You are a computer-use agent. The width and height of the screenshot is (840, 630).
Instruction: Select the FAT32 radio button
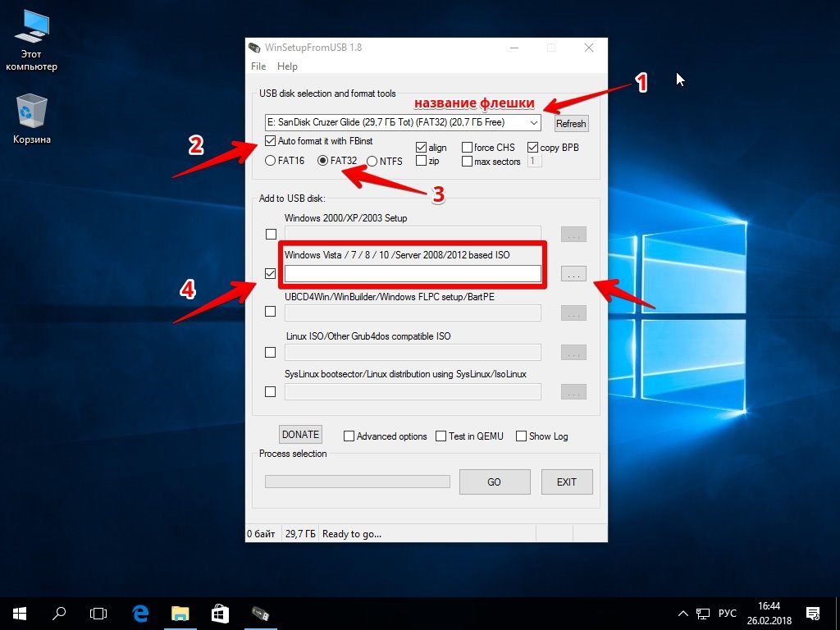coord(322,160)
